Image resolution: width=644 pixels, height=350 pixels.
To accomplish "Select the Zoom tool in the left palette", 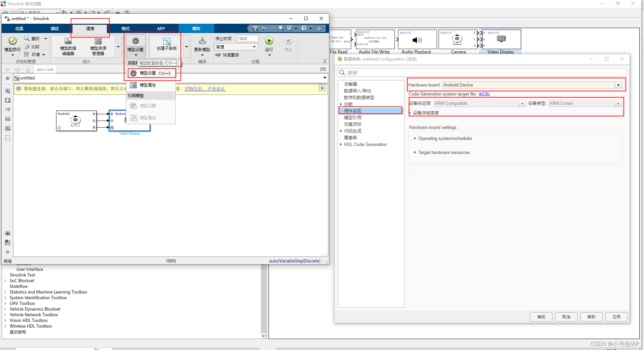I will (7, 91).
